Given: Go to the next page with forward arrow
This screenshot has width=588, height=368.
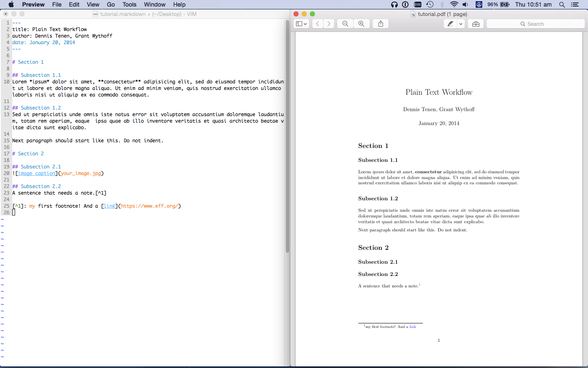Looking at the screenshot, I should click(329, 24).
